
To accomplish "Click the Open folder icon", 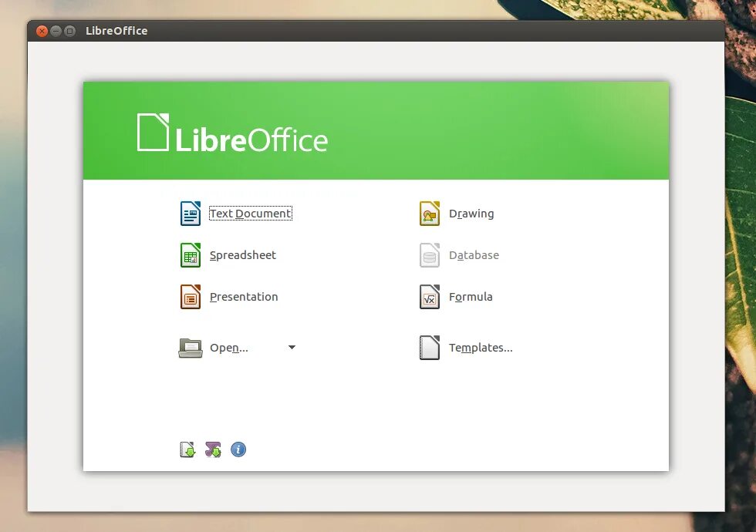I will [x=191, y=348].
